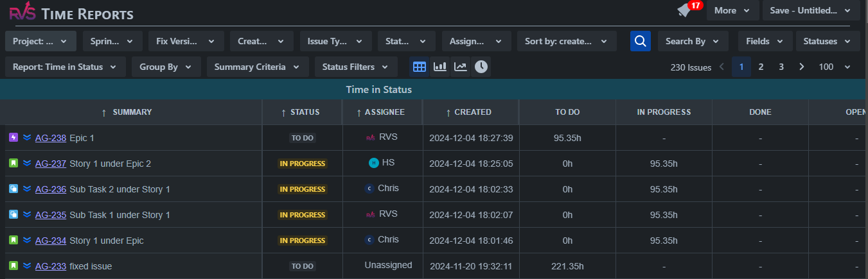Toggle sorting on the Created column

click(468, 112)
